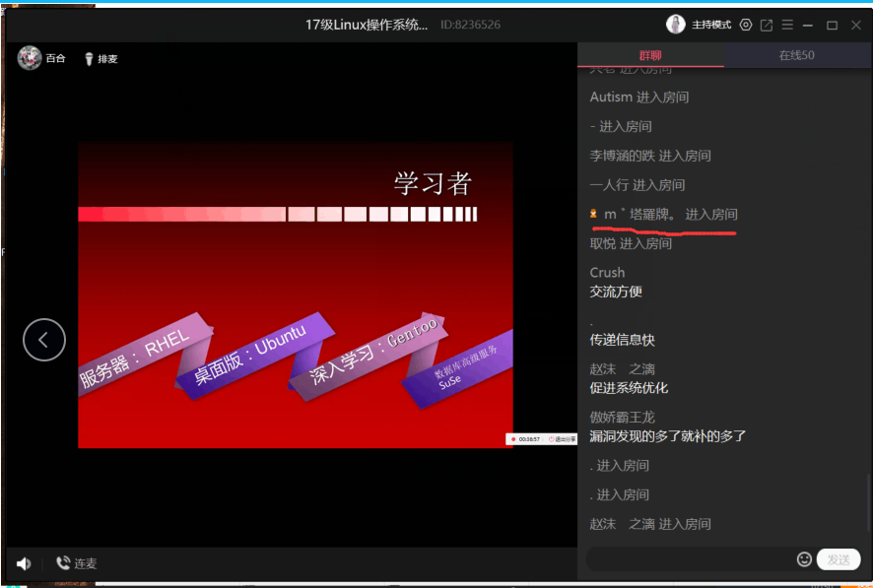Click the room ID:8236526 text
873x588 pixels.
(470, 25)
